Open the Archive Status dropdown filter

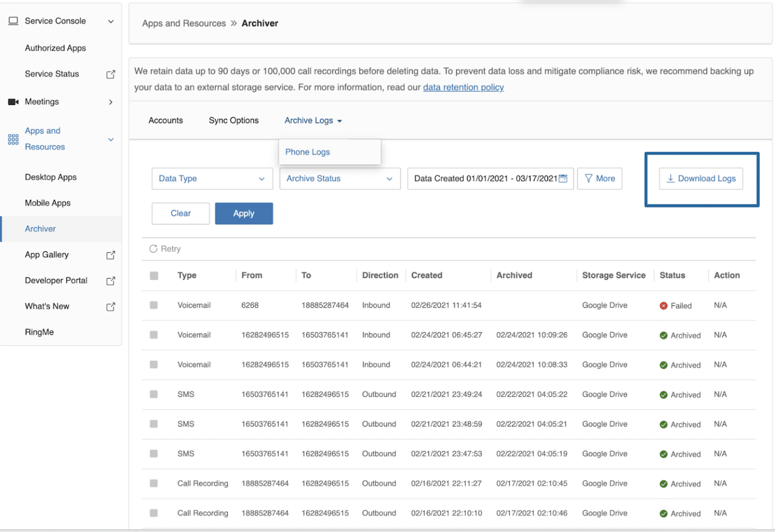point(340,178)
